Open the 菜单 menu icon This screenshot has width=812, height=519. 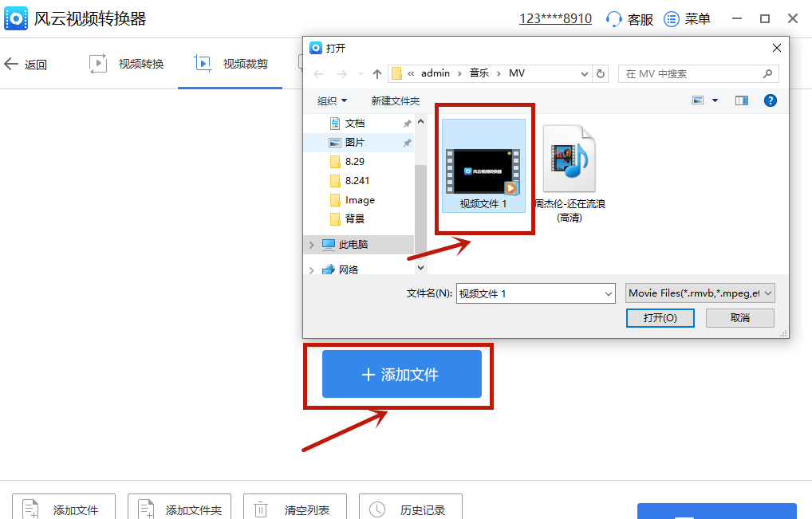point(671,19)
